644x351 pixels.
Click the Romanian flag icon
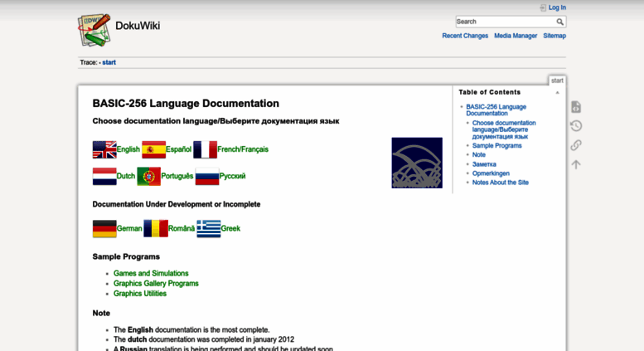(x=156, y=228)
